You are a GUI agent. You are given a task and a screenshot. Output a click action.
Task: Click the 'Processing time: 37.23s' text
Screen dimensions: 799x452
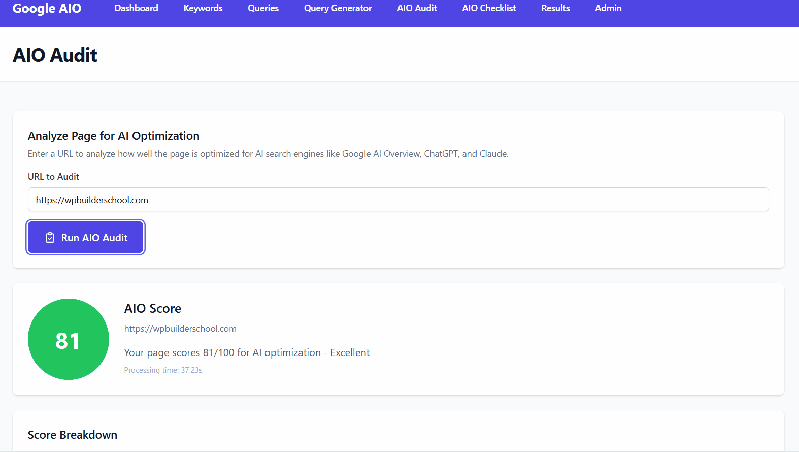coord(163,370)
